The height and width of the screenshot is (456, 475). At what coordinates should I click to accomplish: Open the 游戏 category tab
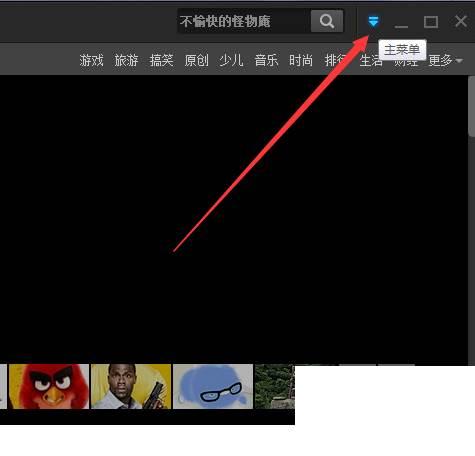pyautogui.click(x=91, y=60)
